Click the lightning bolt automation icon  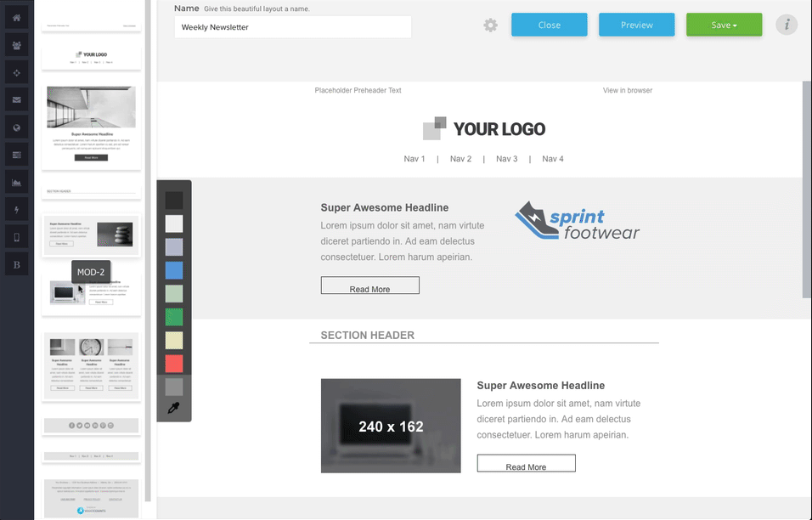click(x=16, y=210)
